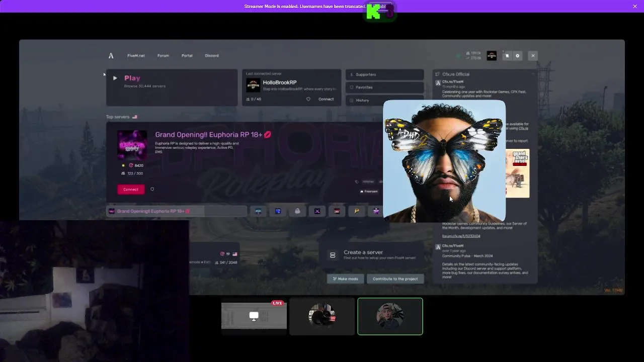Click the upvote count 8420
This screenshot has height=362, width=644.
coord(139,165)
